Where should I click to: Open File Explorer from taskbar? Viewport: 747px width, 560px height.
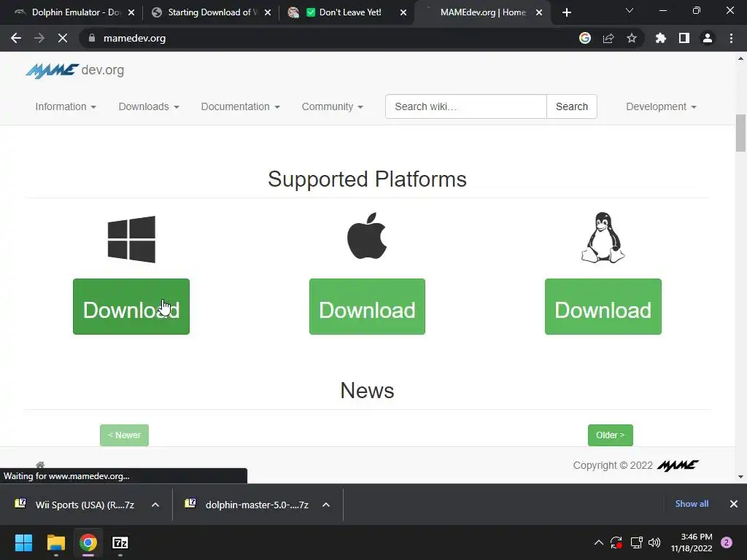[55, 542]
